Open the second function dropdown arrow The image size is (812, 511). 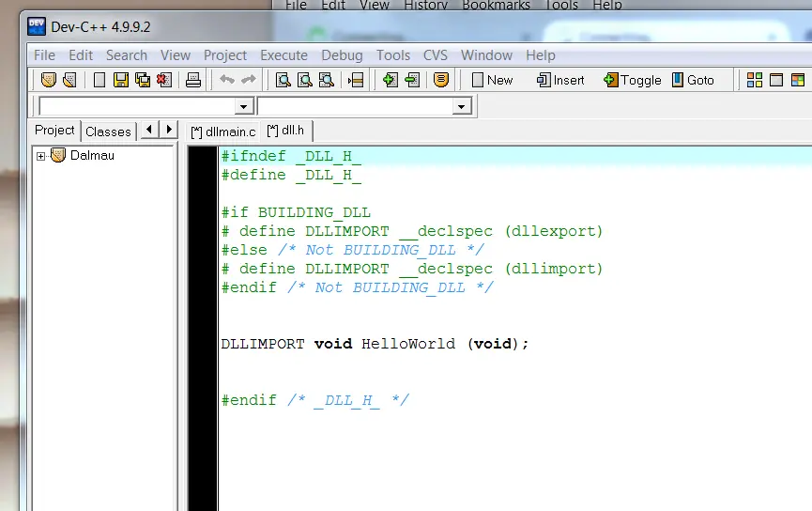(461, 107)
